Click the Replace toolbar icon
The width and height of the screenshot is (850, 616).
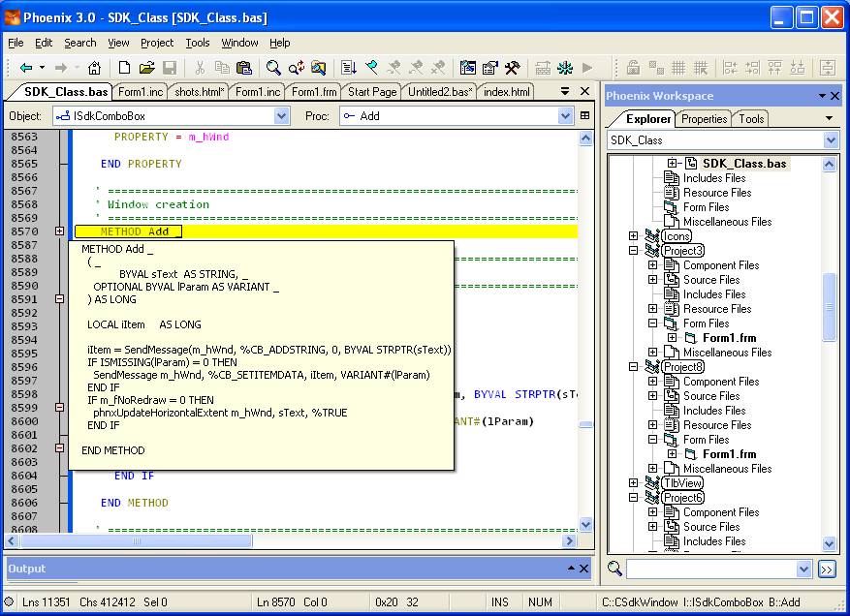coord(296,68)
